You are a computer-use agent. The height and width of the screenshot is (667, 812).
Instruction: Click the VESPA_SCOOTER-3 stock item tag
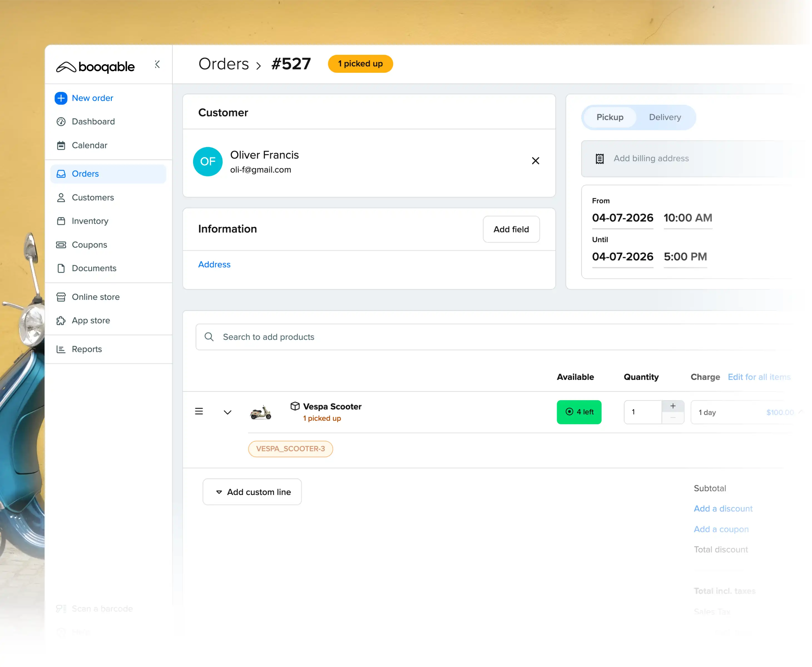290,449
